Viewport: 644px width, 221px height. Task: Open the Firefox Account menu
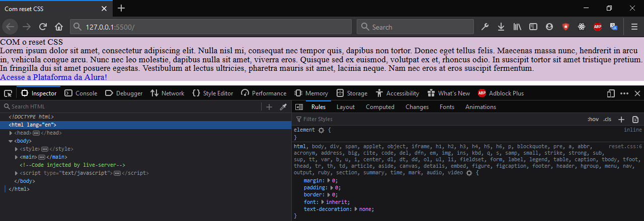pyautogui.click(x=549, y=27)
